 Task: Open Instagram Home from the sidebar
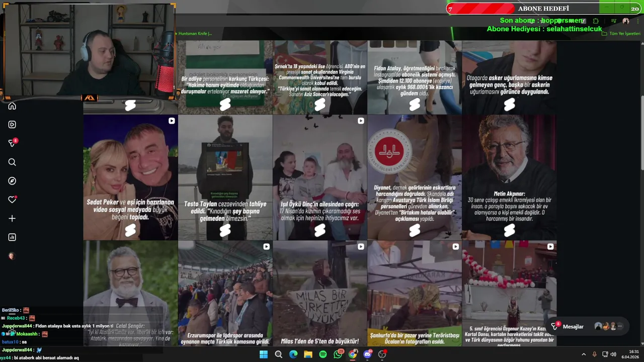[12, 106]
